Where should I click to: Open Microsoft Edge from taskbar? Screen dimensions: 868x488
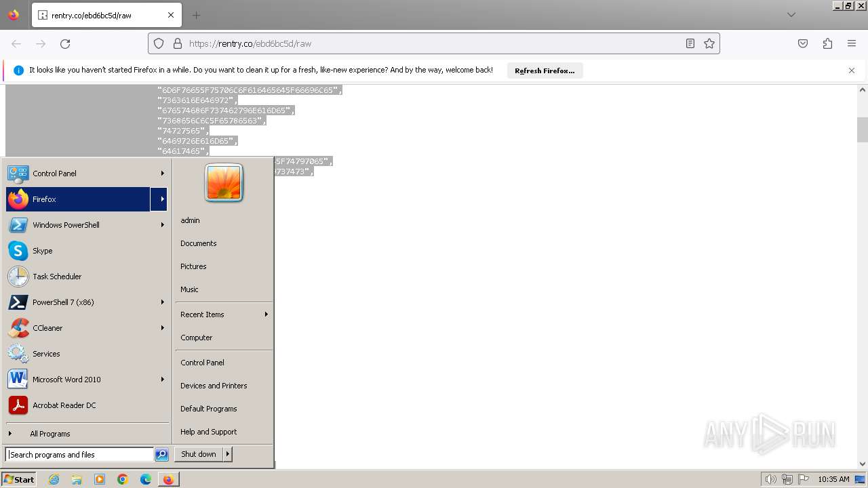point(146,479)
